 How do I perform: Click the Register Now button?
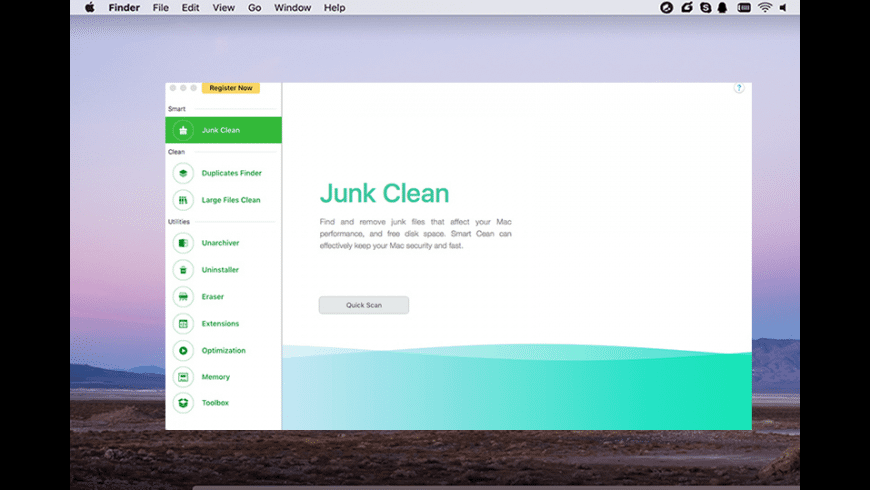click(x=230, y=88)
